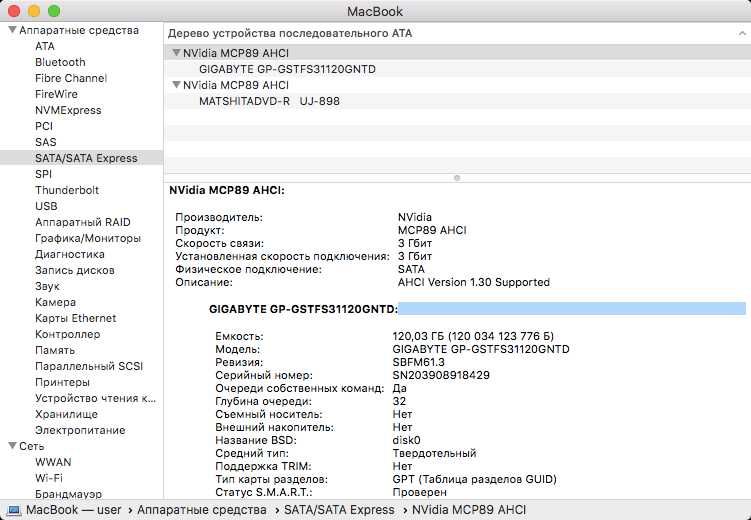Click the MacBook computer icon in path bar
This screenshot has height=520, width=751.
point(13,510)
